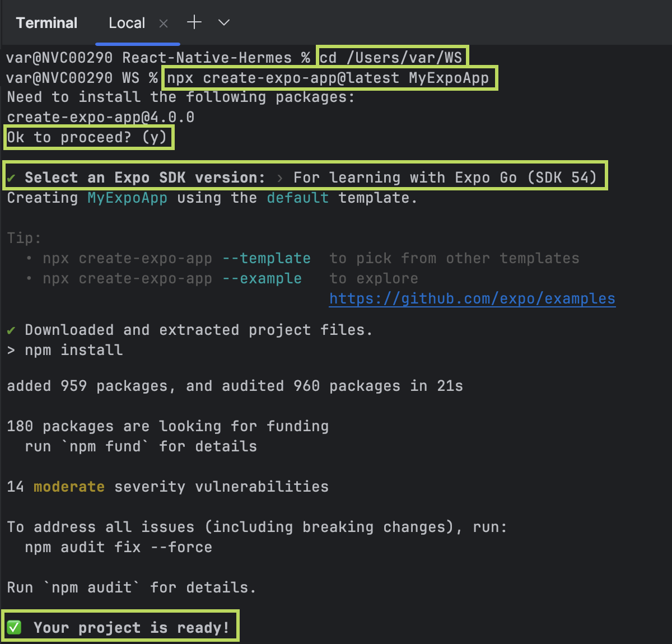Click the "create-expo-app@4.0.0" package line
Viewport: 672px width, 644px height.
100,117
